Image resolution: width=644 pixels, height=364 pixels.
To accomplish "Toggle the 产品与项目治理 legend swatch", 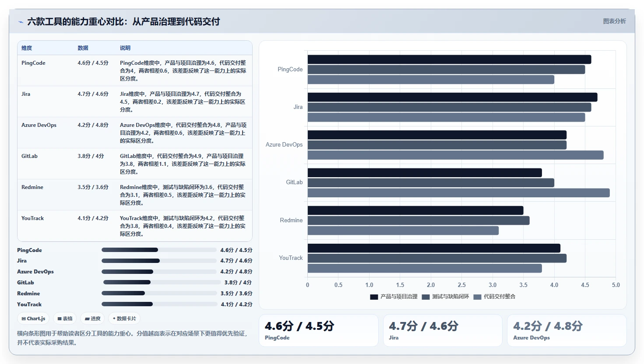I will tap(374, 297).
